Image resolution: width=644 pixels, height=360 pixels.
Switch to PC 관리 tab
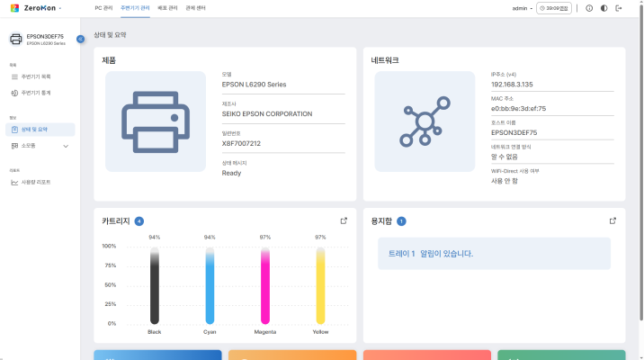(x=103, y=8)
